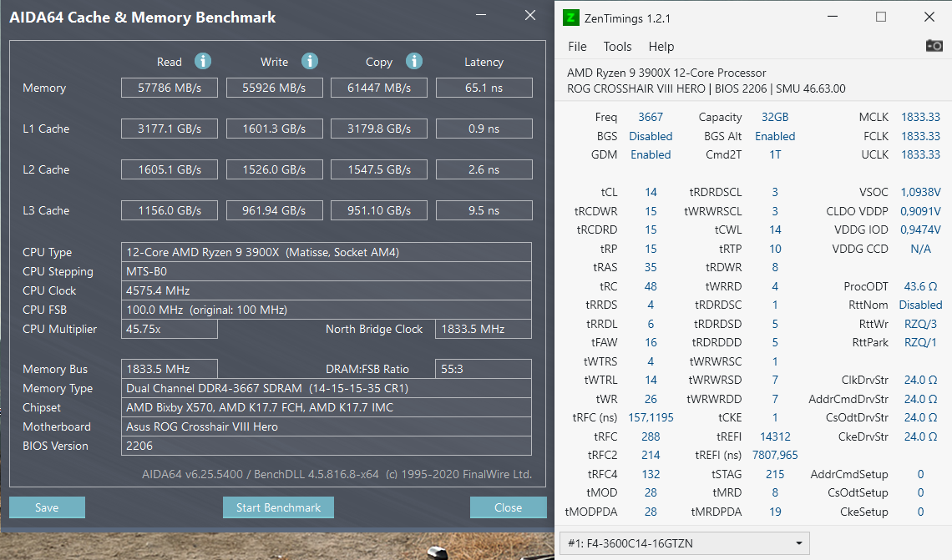
Task: Click the ProcODT value 43.6 Ω
Action: [920, 286]
